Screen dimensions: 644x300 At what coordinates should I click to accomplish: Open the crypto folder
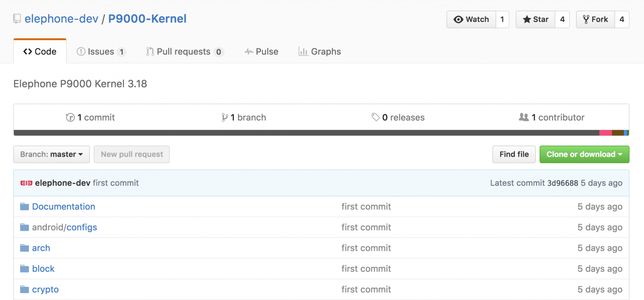[45, 290]
